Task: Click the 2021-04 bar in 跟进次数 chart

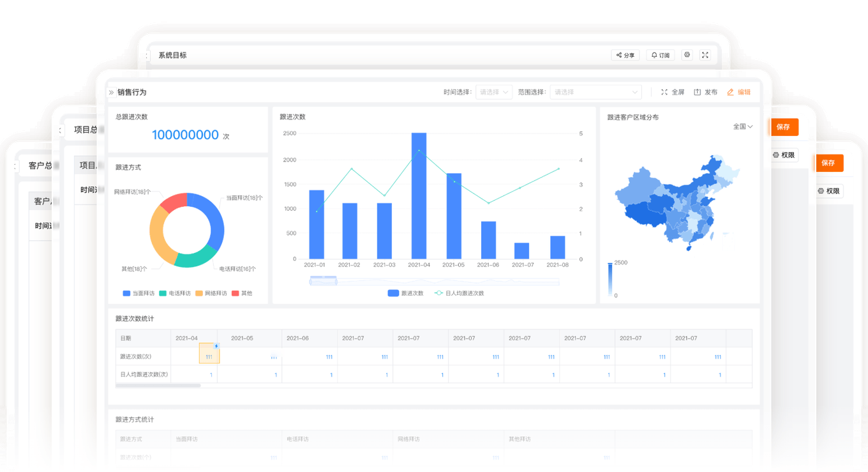Action: coord(419,196)
